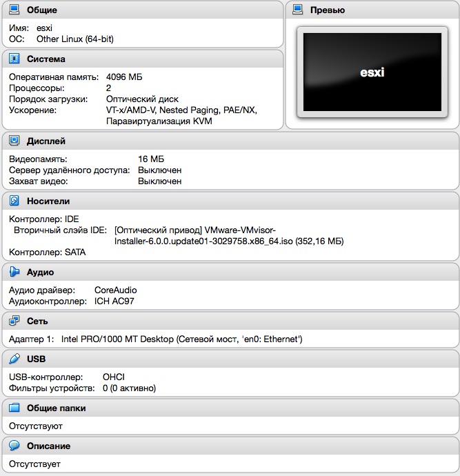Click the speech bubble icon beside Описание
This screenshot has height=476, width=460.
[x=14, y=446]
